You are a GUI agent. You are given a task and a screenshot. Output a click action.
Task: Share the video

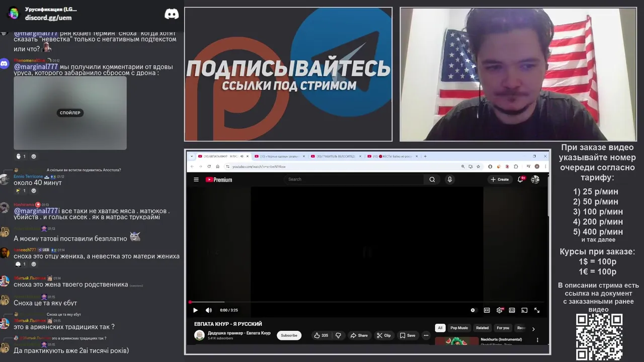point(359,335)
